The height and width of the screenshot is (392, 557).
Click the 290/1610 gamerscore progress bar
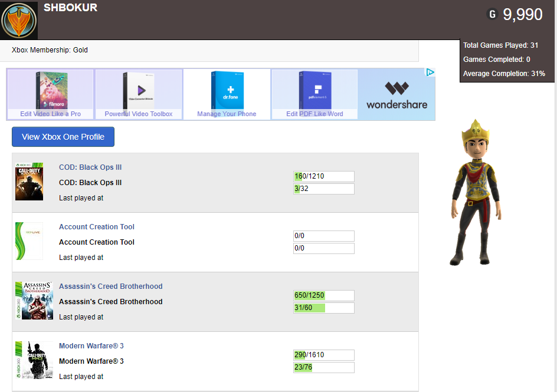323,355
